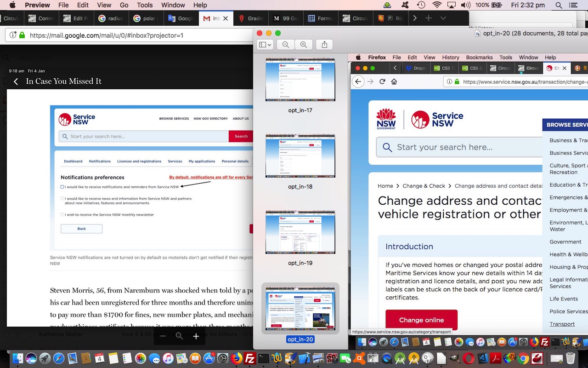Open Terminal from the main Dock
Viewport: 588px width, 368px height.
(264, 358)
